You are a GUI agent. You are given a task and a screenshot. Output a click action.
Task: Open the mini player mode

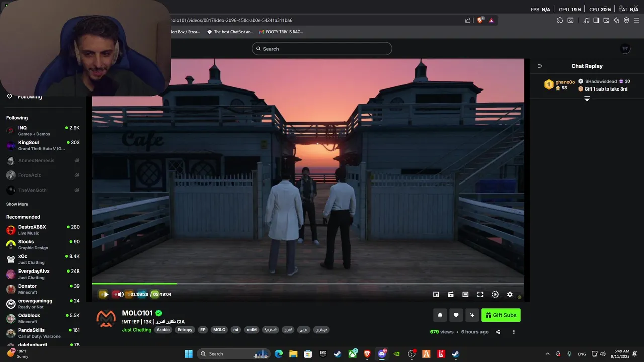coord(436,294)
